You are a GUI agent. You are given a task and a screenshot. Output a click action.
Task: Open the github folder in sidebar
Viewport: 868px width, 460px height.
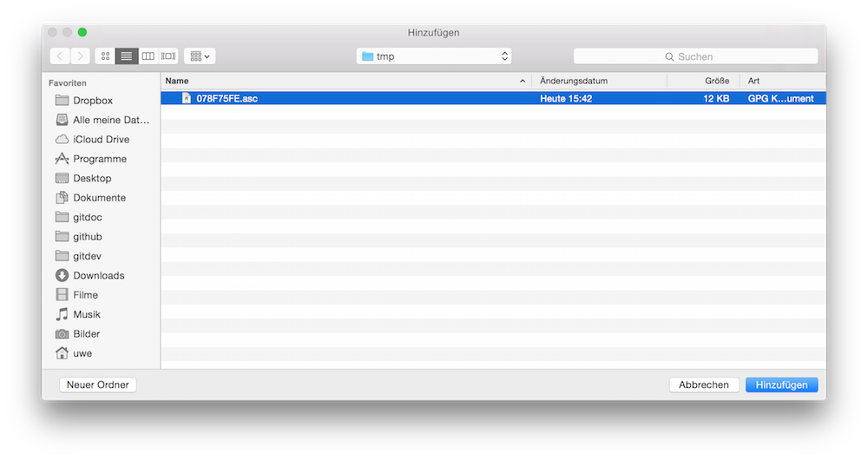(102, 236)
